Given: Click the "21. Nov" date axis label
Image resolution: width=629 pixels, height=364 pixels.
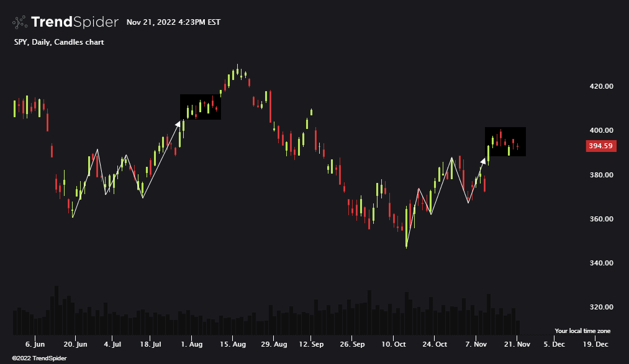Looking at the screenshot, I should click(x=517, y=344).
